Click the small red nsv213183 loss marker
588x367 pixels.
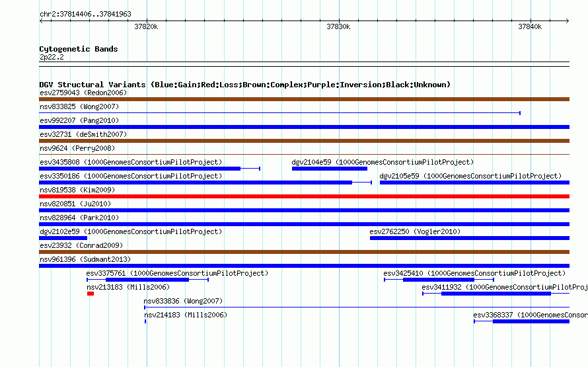point(91,294)
